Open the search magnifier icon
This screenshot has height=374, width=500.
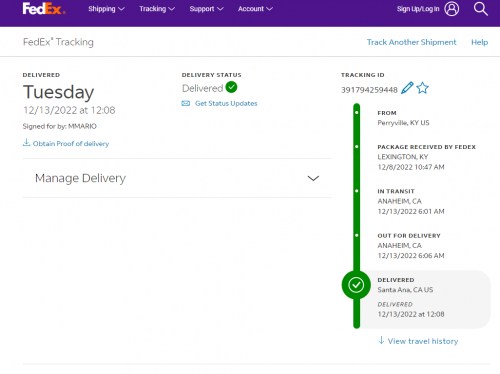(x=481, y=9)
